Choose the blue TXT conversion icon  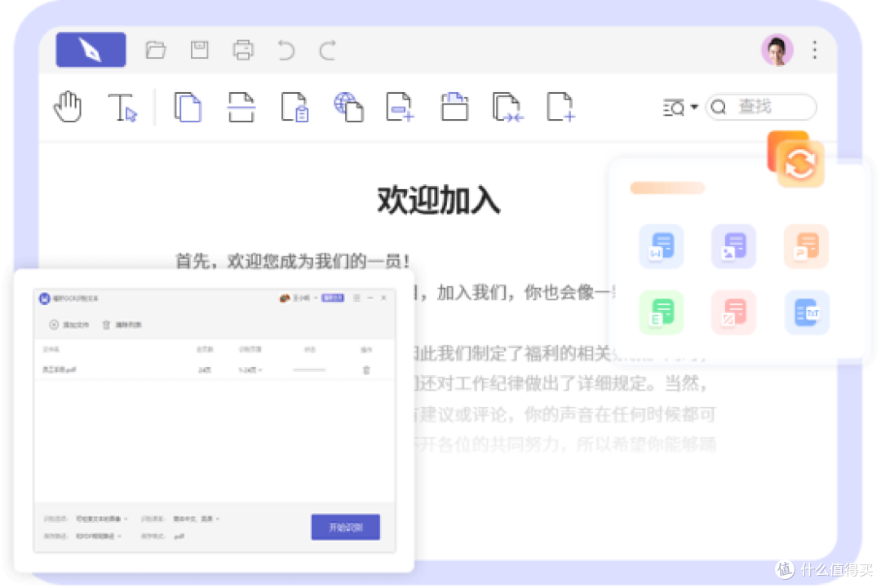[x=807, y=313]
